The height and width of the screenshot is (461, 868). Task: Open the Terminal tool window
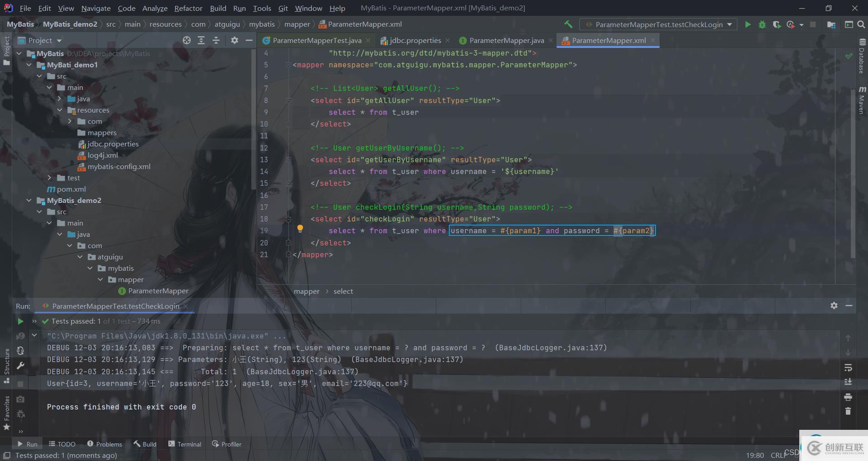[185, 444]
